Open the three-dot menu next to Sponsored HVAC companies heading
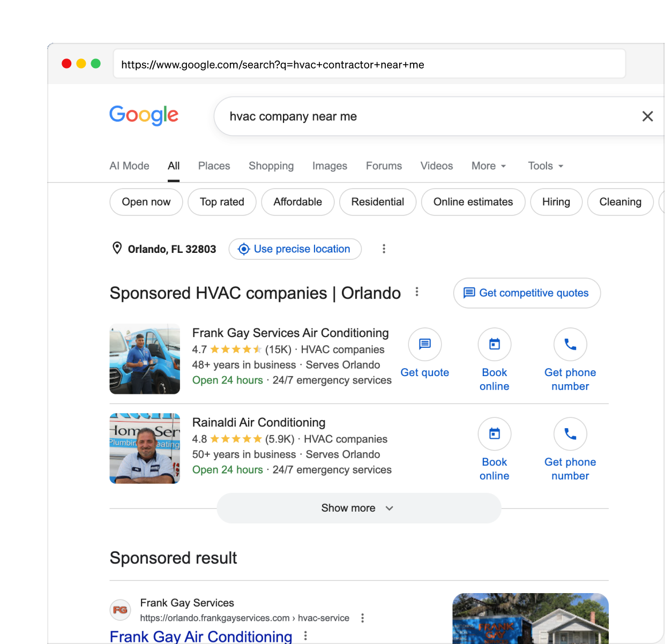665x644 pixels. (417, 292)
